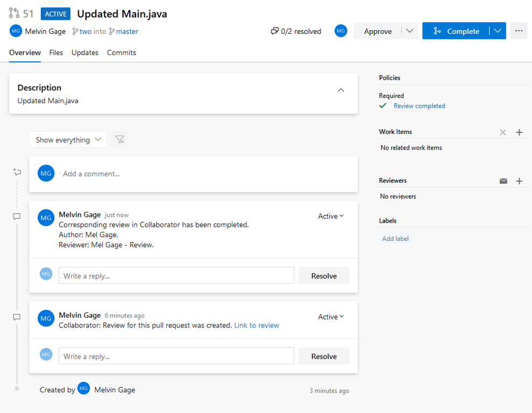
Task: Click the '0/2 resolved' text
Action: pyautogui.click(x=301, y=32)
